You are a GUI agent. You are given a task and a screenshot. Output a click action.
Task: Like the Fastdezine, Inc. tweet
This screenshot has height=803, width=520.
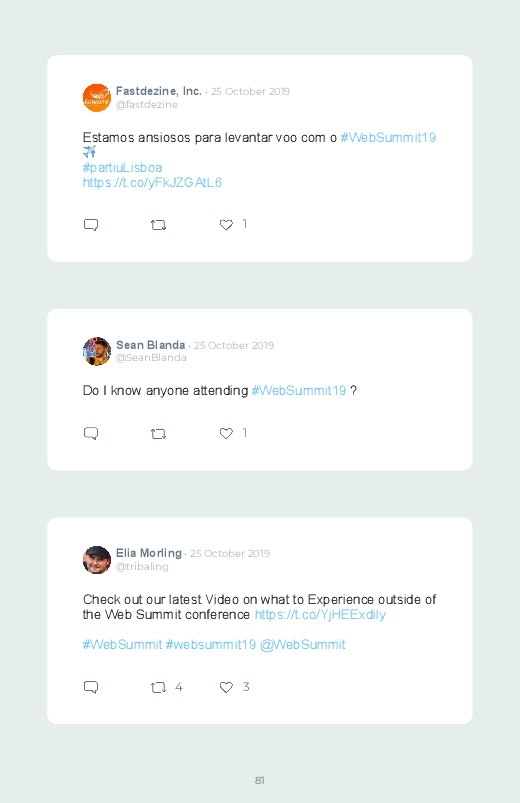point(226,225)
